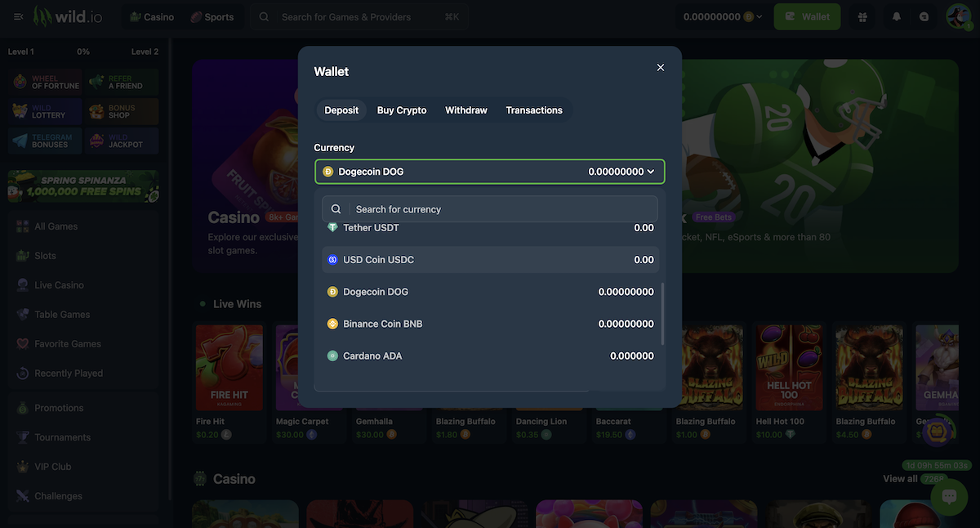
Task: Open Wild Lottery promo tile
Action: [46, 112]
